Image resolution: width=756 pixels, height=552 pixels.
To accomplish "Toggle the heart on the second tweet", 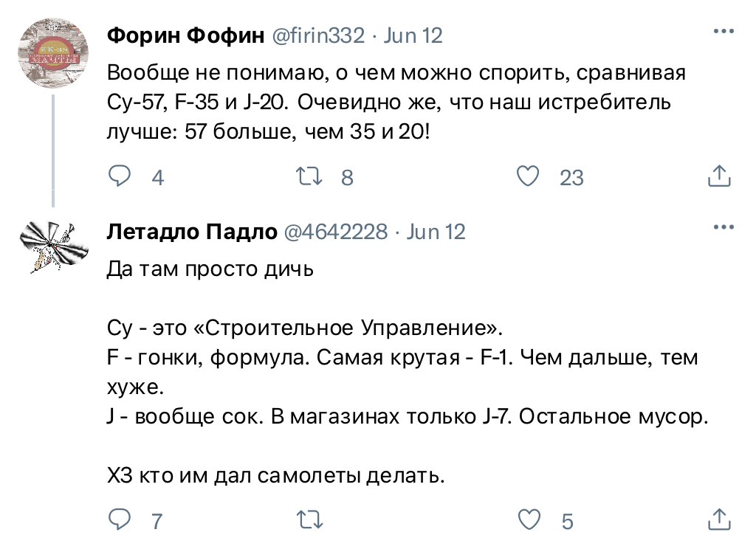I will point(529,520).
